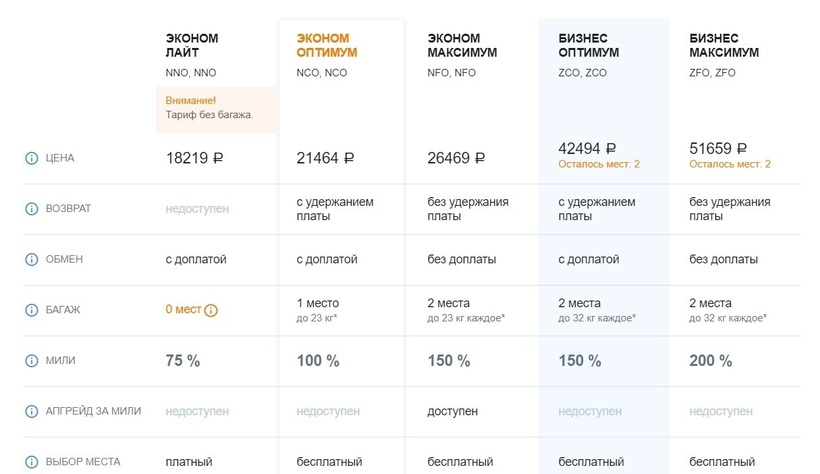Click the info icon next to ОБМЕН

pyautogui.click(x=31, y=259)
